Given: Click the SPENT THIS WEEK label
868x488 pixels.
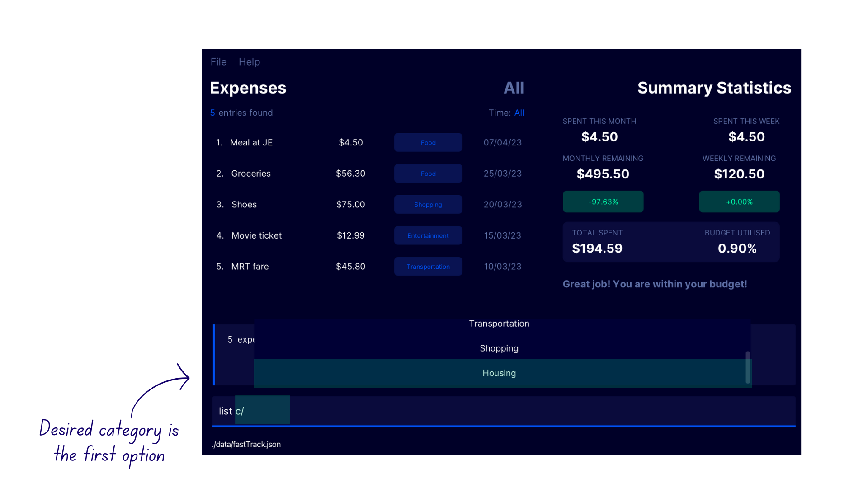Looking at the screenshot, I should [x=746, y=121].
